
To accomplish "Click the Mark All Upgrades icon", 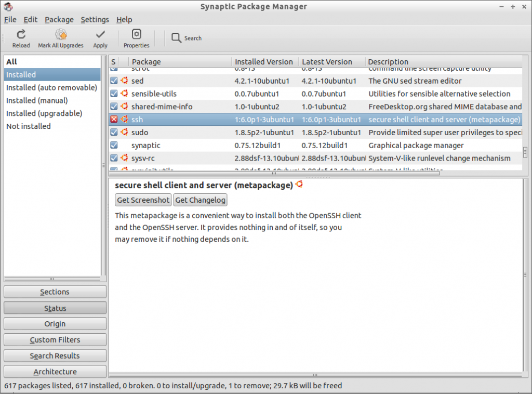I will click(61, 35).
